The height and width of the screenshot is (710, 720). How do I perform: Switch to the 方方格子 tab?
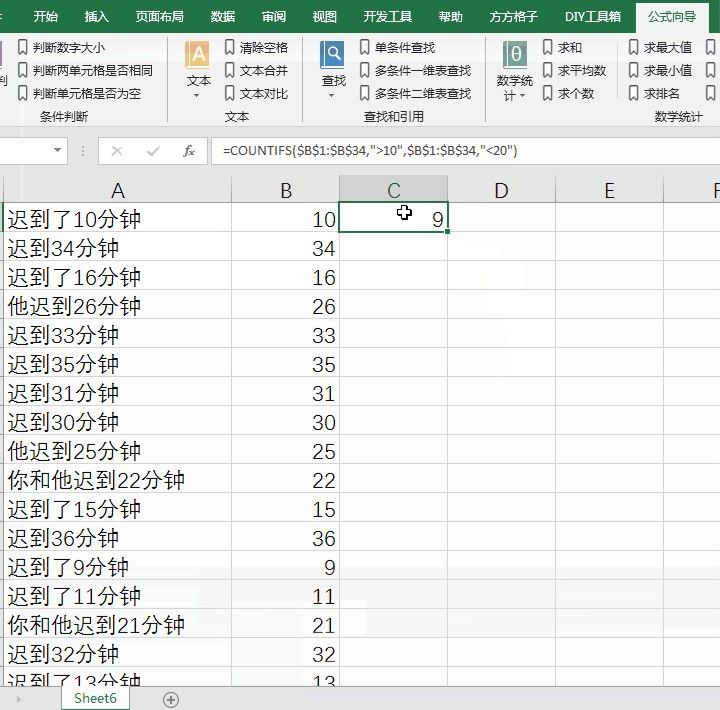513,17
